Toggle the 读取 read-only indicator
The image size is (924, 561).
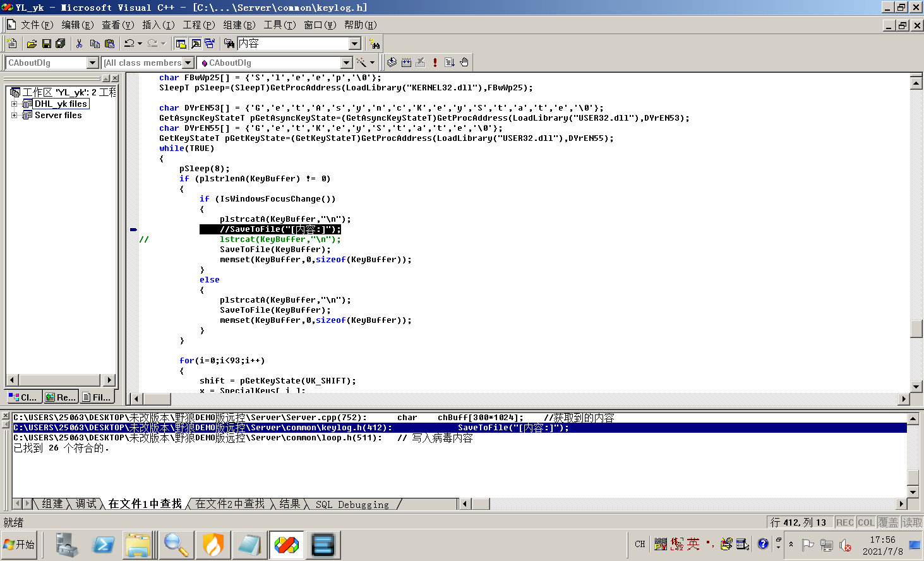pyautogui.click(x=912, y=522)
